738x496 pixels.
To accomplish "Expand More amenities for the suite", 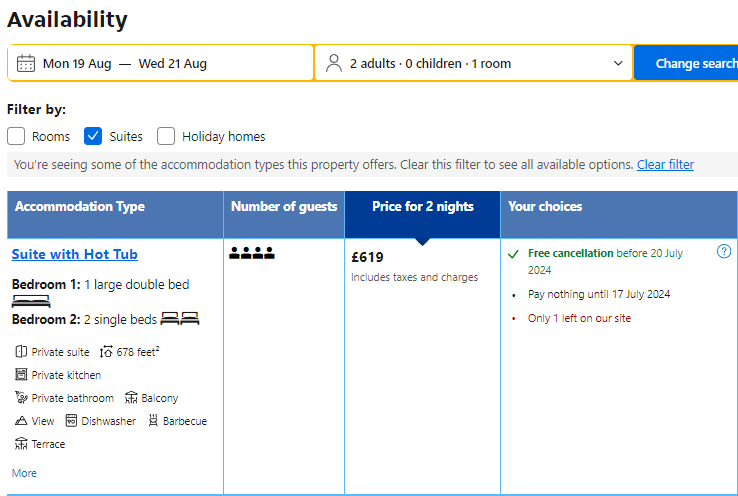I will [24, 473].
